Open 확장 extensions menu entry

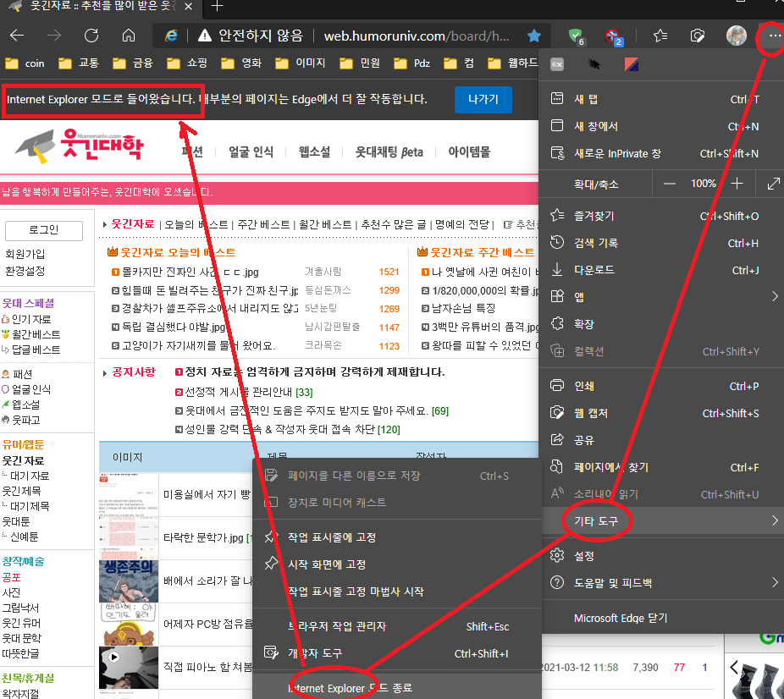662,324
